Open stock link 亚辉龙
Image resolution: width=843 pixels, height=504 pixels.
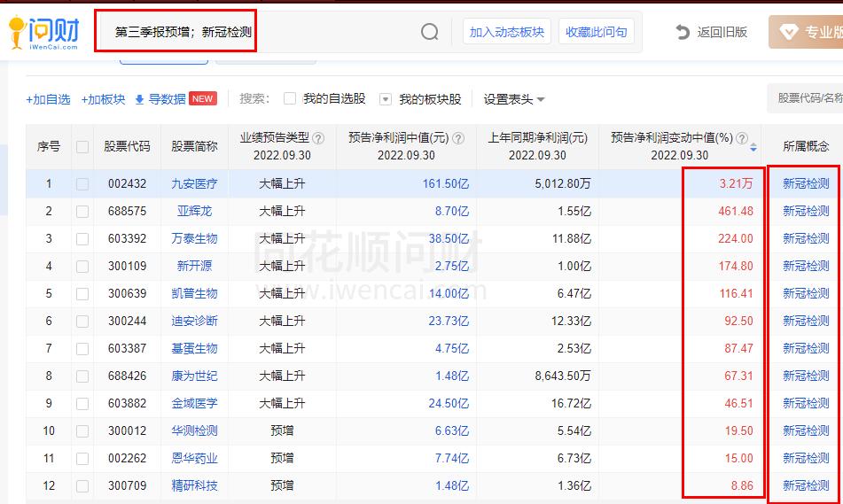[x=194, y=211]
